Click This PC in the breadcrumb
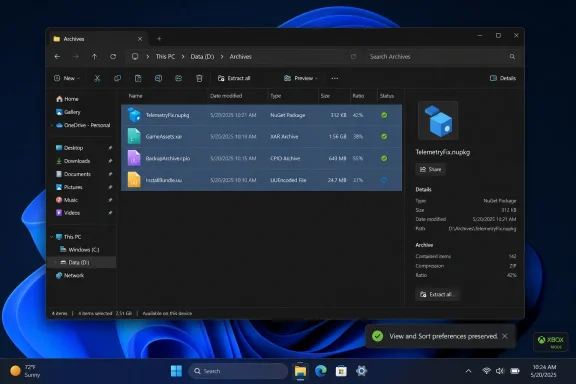The width and height of the screenshot is (576, 384). coord(165,57)
